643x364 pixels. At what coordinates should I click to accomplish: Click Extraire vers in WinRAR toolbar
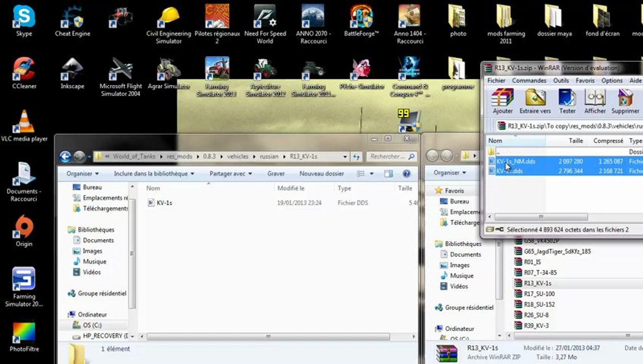tap(535, 102)
